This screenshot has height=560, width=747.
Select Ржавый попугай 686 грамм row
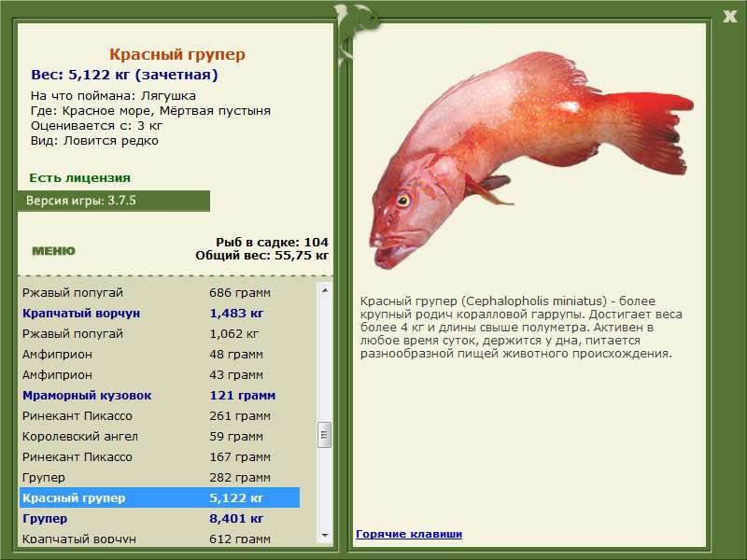(x=160, y=292)
